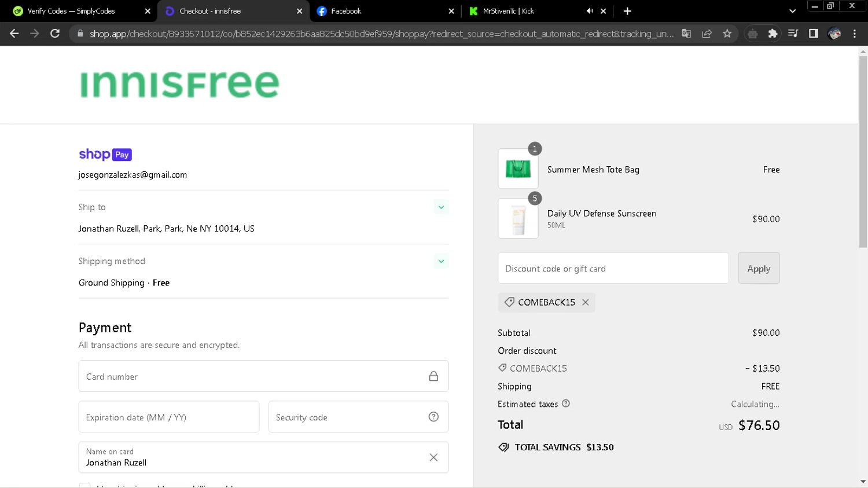The height and width of the screenshot is (488, 868).
Task: Click the Shop Pay logo
Action: pyautogui.click(x=105, y=155)
